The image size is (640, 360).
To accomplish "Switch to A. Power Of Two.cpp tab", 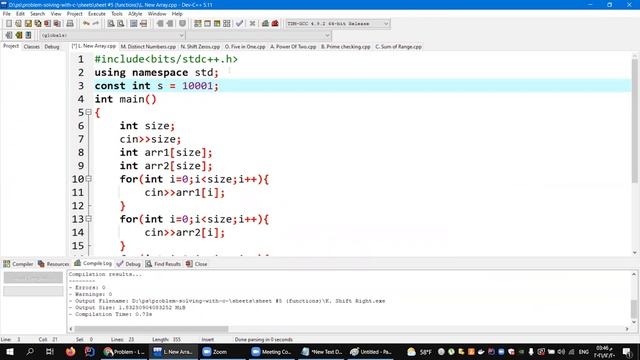I will [293, 47].
